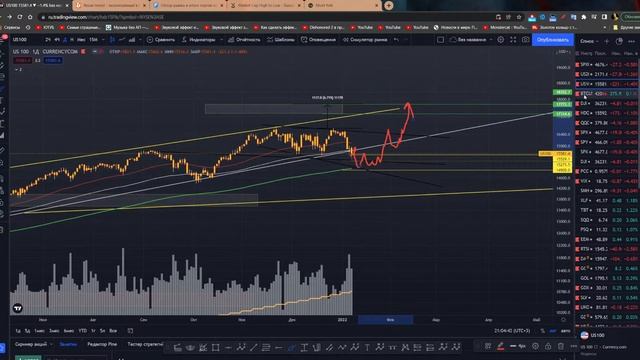Select the 5д date range

point(27,331)
